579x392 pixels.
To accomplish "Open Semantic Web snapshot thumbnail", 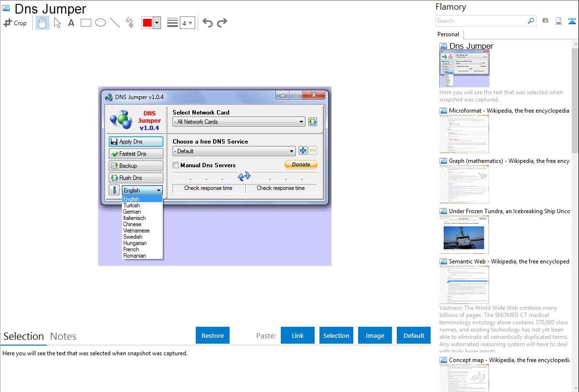I will (x=464, y=285).
